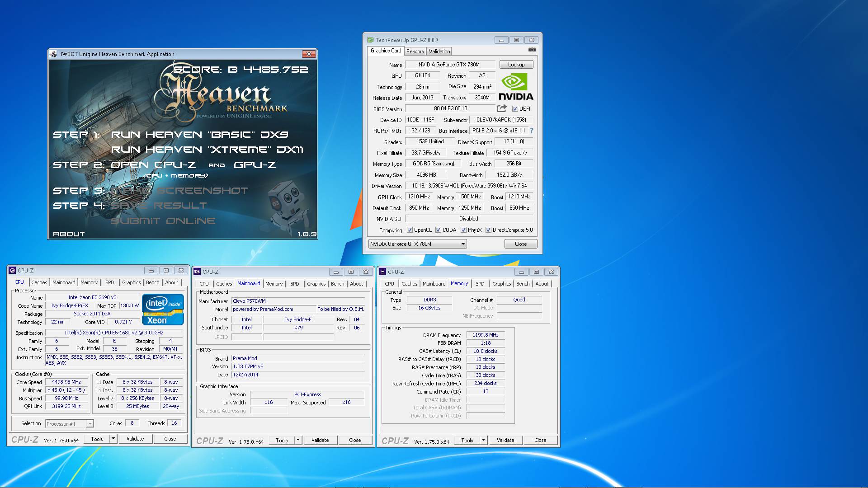Image resolution: width=868 pixels, height=488 pixels.
Task: Expand Tools dropdown arrow in Memory window
Action: click(x=483, y=440)
